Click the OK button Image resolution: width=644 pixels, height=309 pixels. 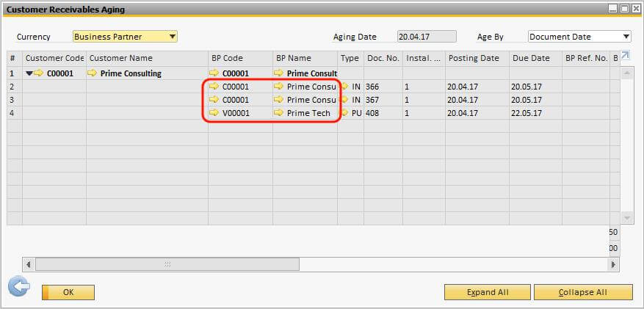[68, 292]
